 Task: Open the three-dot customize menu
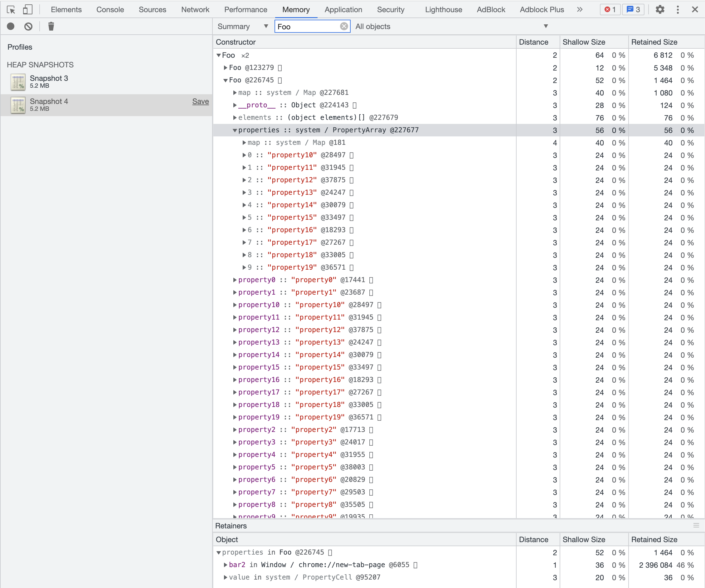[x=678, y=9]
